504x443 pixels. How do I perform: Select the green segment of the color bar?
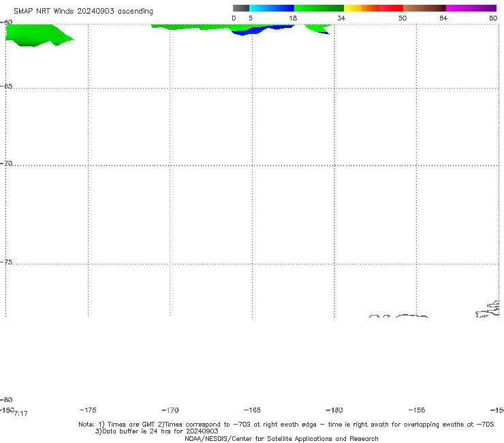point(319,8)
